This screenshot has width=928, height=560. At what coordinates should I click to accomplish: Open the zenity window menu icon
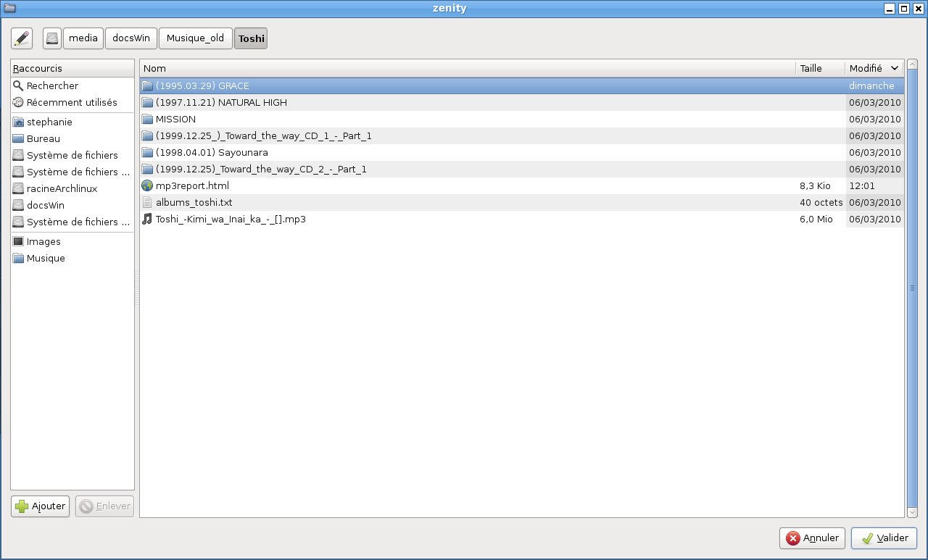[9, 8]
